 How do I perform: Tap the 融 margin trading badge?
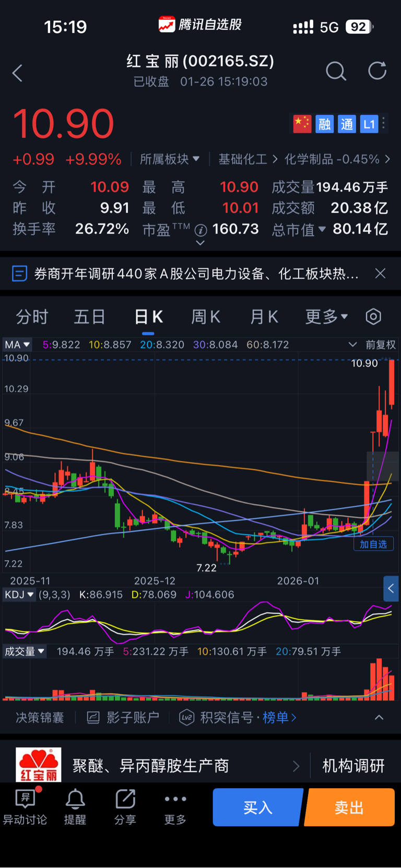[x=324, y=124]
